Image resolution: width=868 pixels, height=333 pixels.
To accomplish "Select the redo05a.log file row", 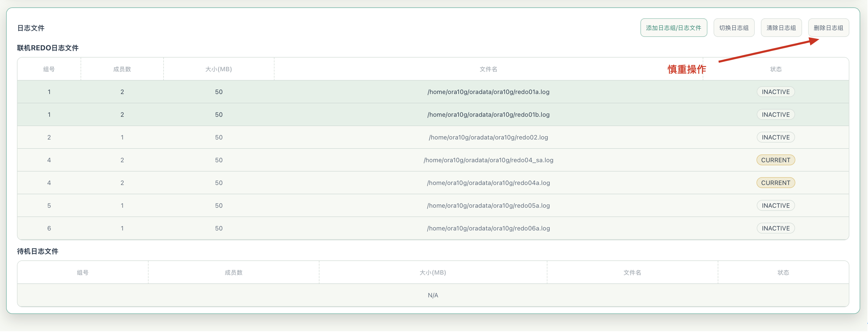I will [433, 205].
